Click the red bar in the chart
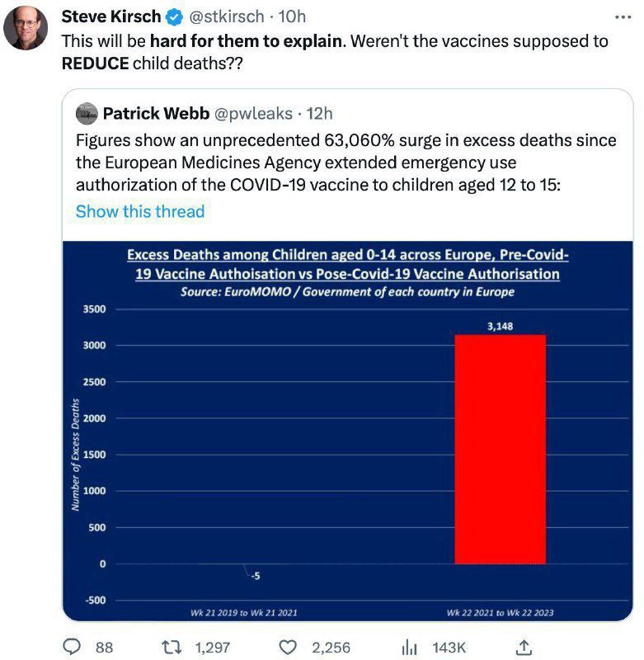644x660 pixels. tap(501, 445)
